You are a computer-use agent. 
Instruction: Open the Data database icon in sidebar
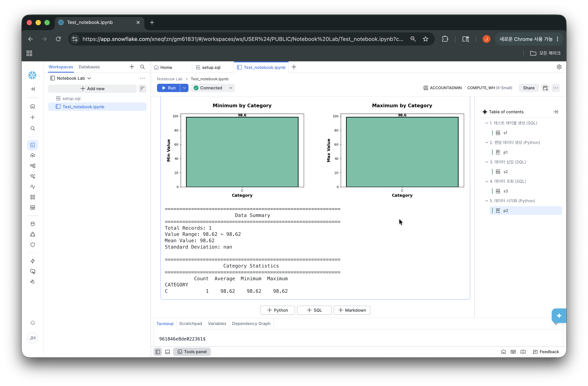33,224
